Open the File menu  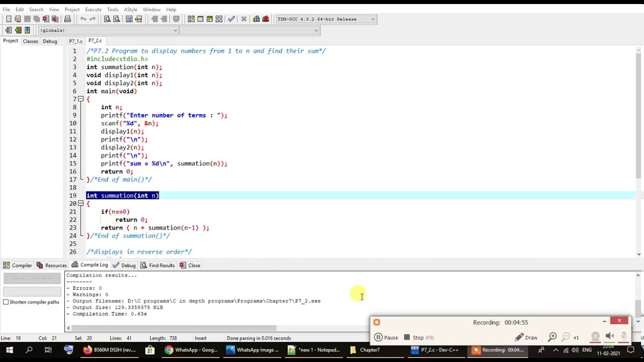pyautogui.click(x=7, y=10)
